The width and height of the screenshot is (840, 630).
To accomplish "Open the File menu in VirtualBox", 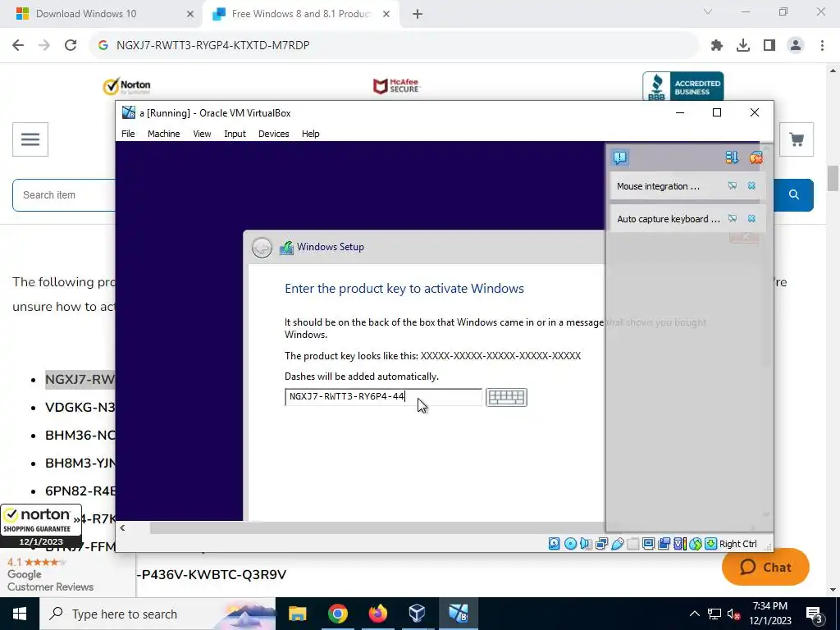I will pos(128,134).
